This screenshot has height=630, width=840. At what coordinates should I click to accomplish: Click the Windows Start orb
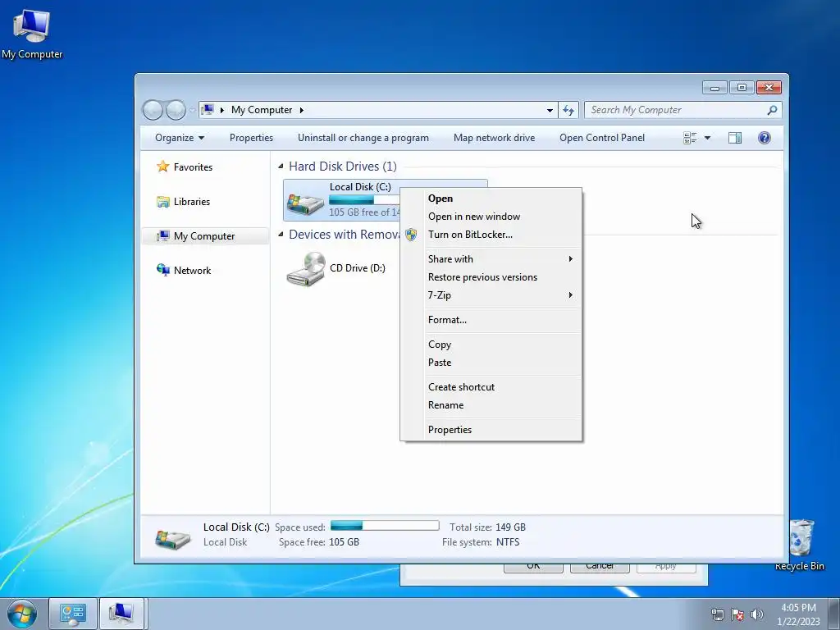click(22, 614)
